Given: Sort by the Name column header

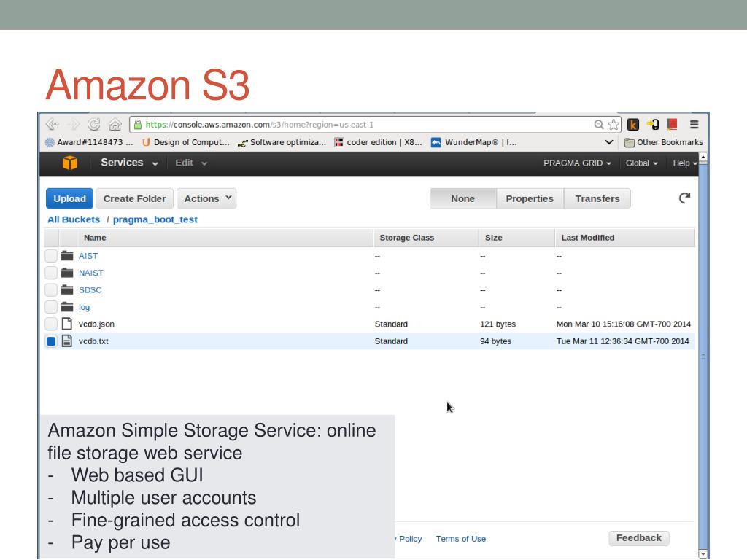Looking at the screenshot, I should (x=225, y=238).
